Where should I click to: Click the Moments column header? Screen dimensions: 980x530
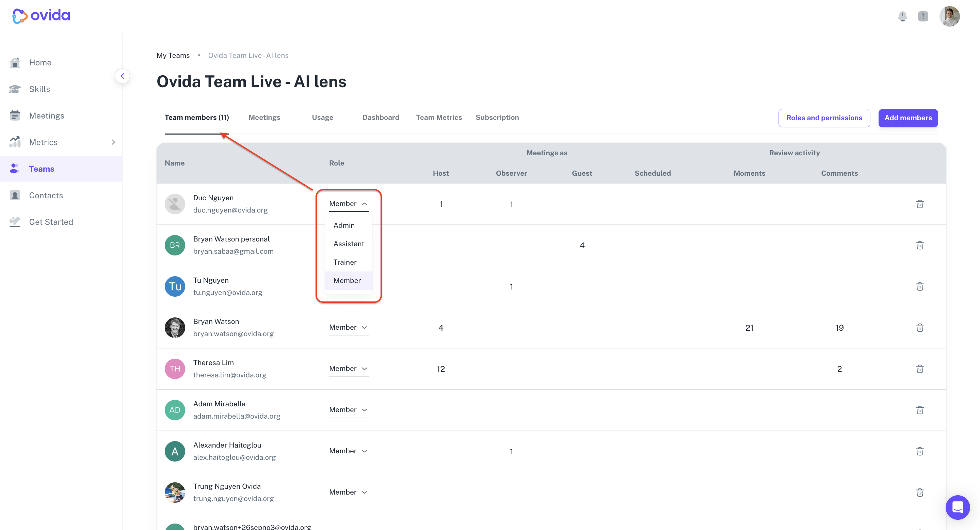click(x=749, y=173)
